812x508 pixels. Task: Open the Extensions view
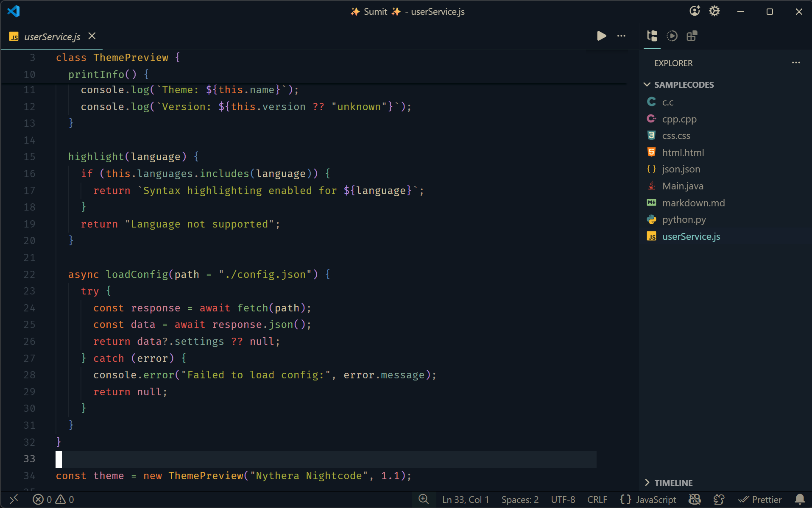click(x=691, y=36)
